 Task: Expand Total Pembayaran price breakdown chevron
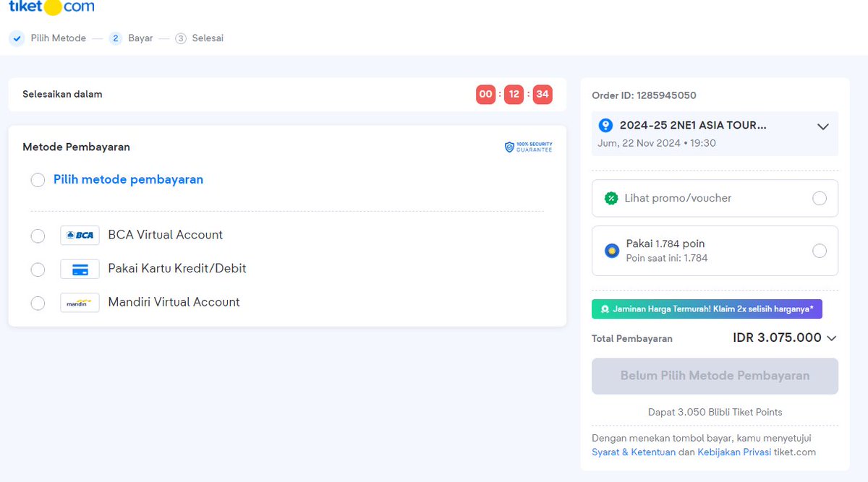(831, 338)
